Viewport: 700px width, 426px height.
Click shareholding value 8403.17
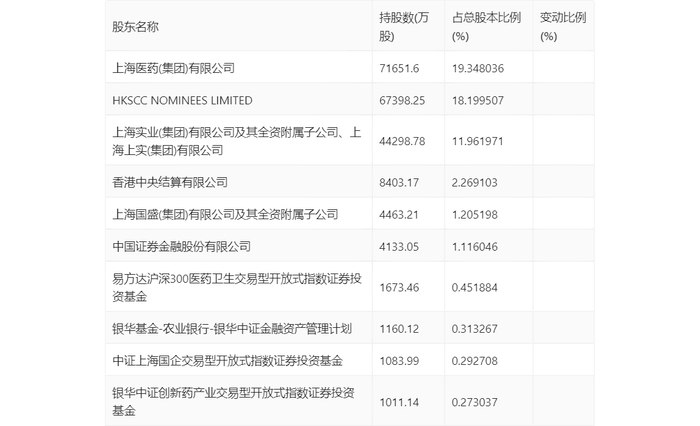(399, 183)
